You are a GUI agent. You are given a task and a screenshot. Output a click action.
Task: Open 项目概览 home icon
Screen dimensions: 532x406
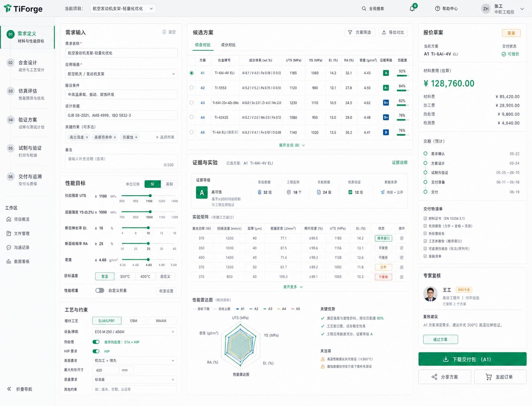coord(9,219)
